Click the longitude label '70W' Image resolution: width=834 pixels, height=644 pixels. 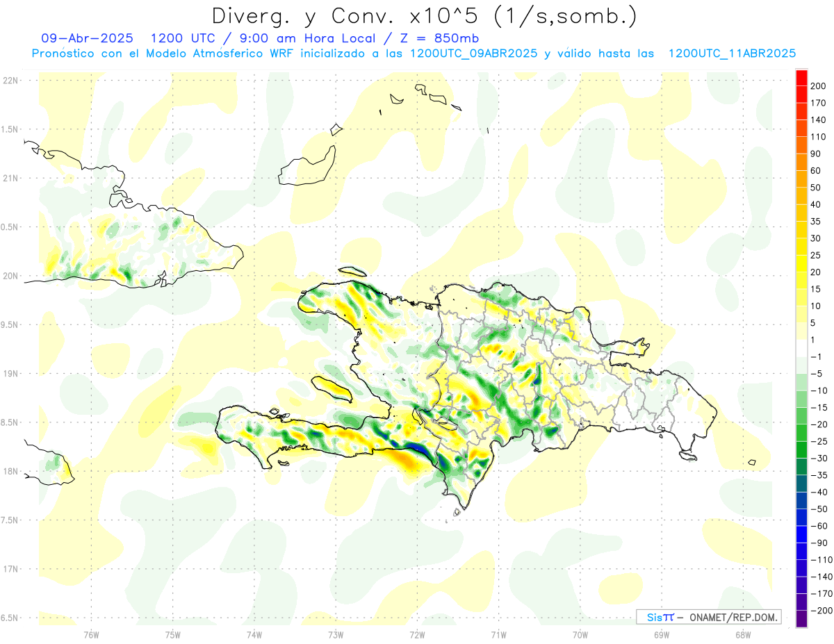click(x=580, y=635)
